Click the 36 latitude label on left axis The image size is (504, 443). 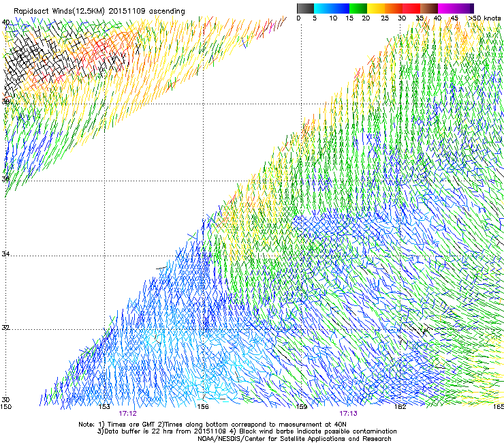click(x=5, y=179)
